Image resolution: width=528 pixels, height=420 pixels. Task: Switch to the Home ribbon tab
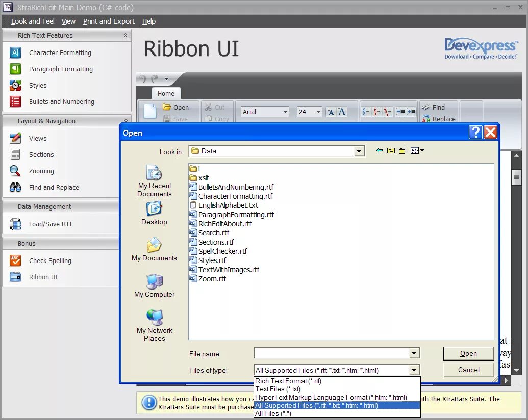tap(166, 93)
